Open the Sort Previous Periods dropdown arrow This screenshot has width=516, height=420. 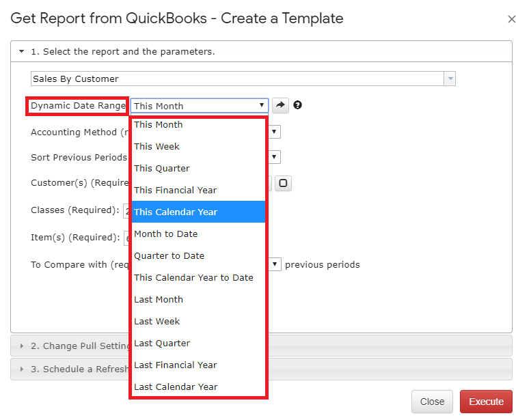coord(274,157)
